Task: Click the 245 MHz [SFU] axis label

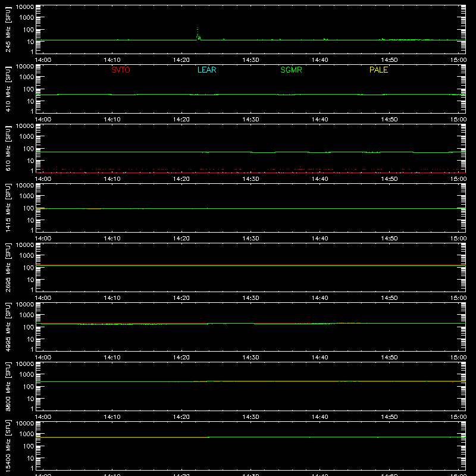Action: click(x=8, y=30)
